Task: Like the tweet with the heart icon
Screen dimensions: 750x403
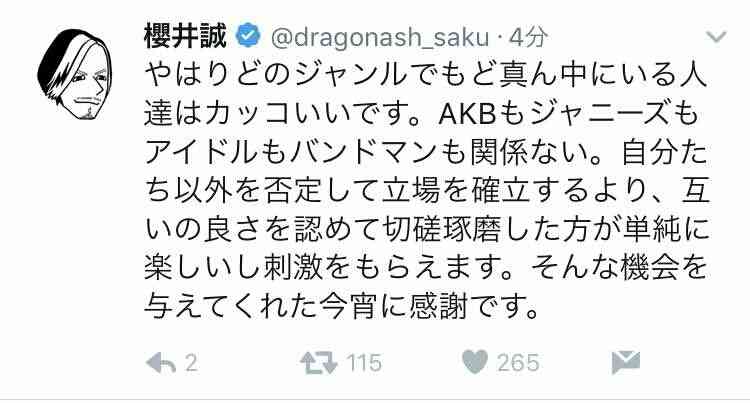Action: coord(475,361)
